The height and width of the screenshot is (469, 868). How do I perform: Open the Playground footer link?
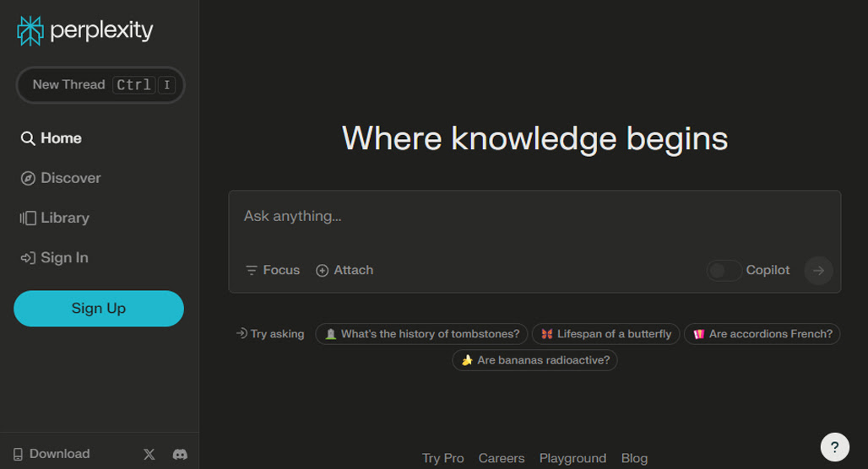(x=572, y=458)
